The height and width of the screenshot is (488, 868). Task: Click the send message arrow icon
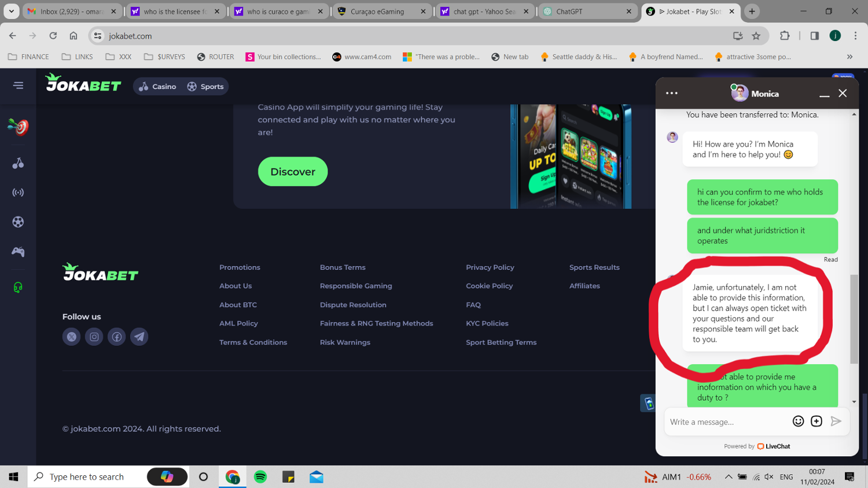pyautogui.click(x=836, y=422)
